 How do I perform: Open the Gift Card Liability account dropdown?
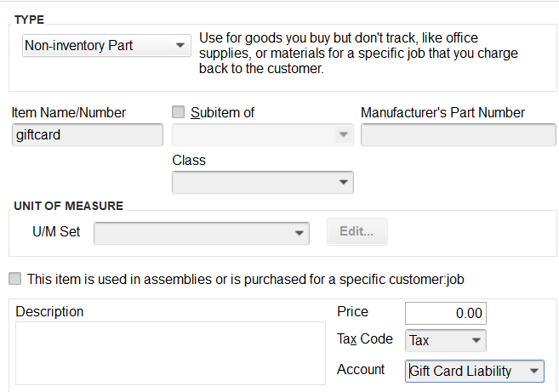[x=475, y=372]
